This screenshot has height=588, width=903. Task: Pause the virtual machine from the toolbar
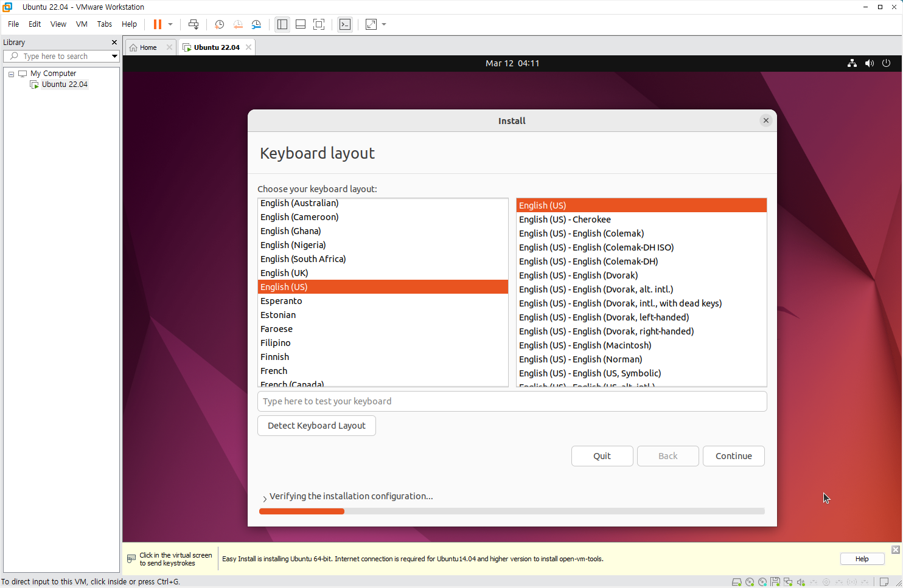(157, 24)
